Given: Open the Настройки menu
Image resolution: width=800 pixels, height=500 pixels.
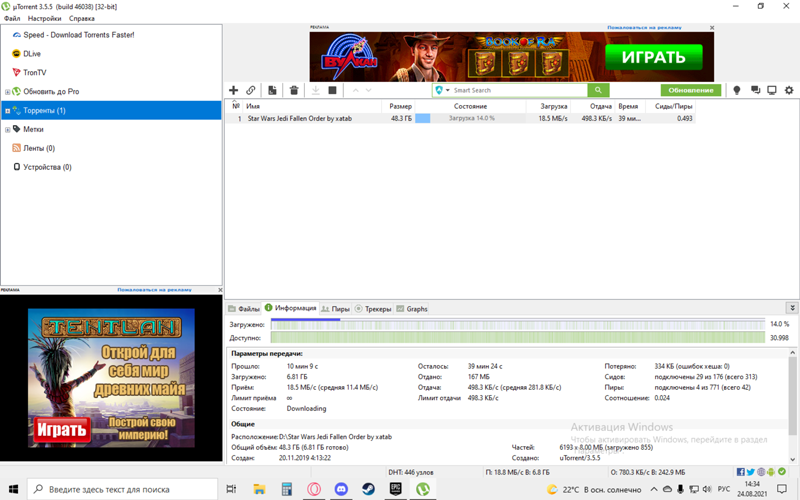Looking at the screenshot, I should [x=44, y=18].
